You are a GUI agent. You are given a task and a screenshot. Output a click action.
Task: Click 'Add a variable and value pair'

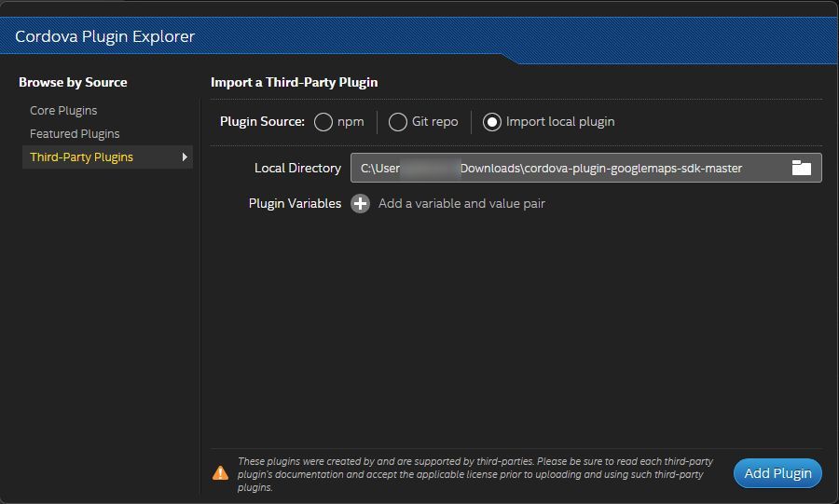[x=461, y=203]
